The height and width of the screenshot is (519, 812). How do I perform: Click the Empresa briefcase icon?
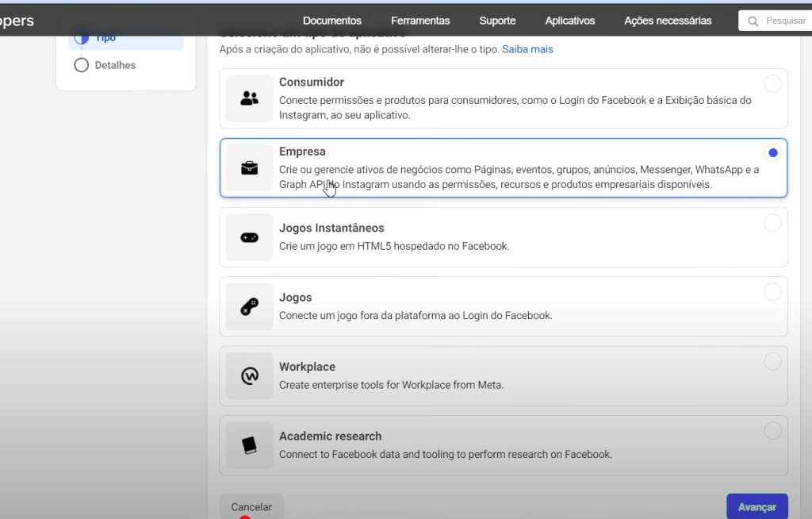(249, 168)
